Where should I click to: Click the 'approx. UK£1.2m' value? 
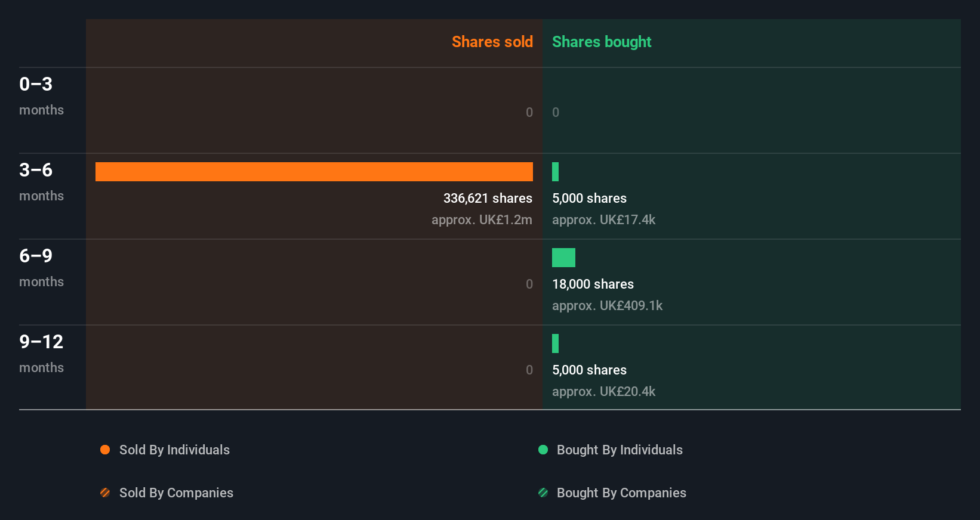pos(482,219)
